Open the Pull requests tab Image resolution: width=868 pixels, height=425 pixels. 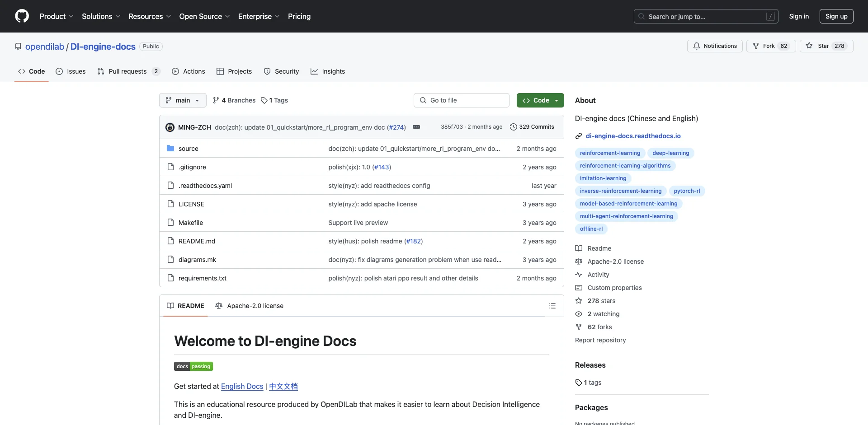click(129, 71)
